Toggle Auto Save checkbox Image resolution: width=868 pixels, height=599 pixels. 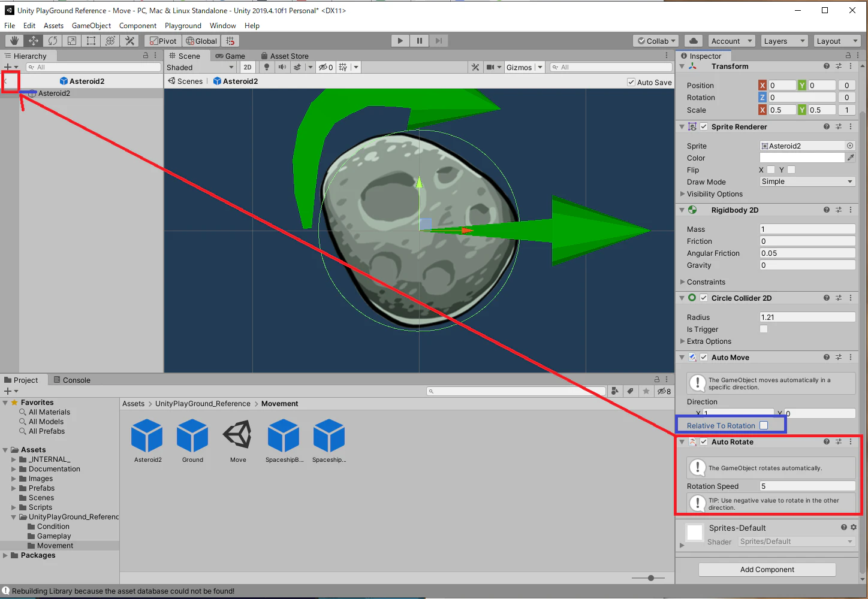[631, 82]
